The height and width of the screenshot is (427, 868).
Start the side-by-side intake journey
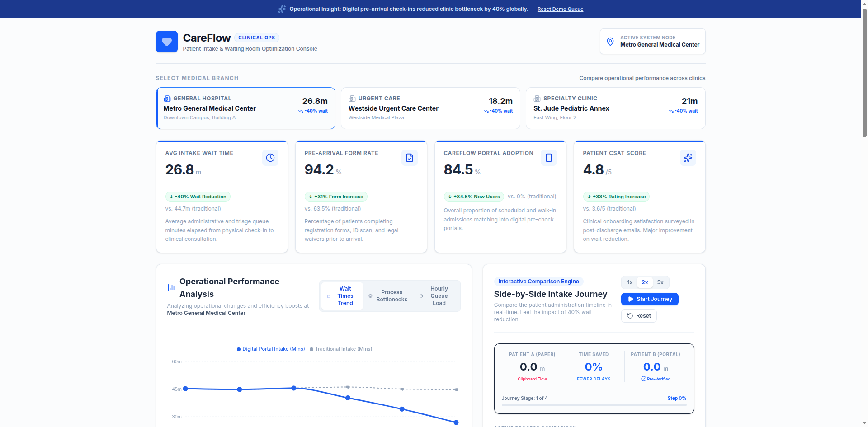tap(650, 299)
